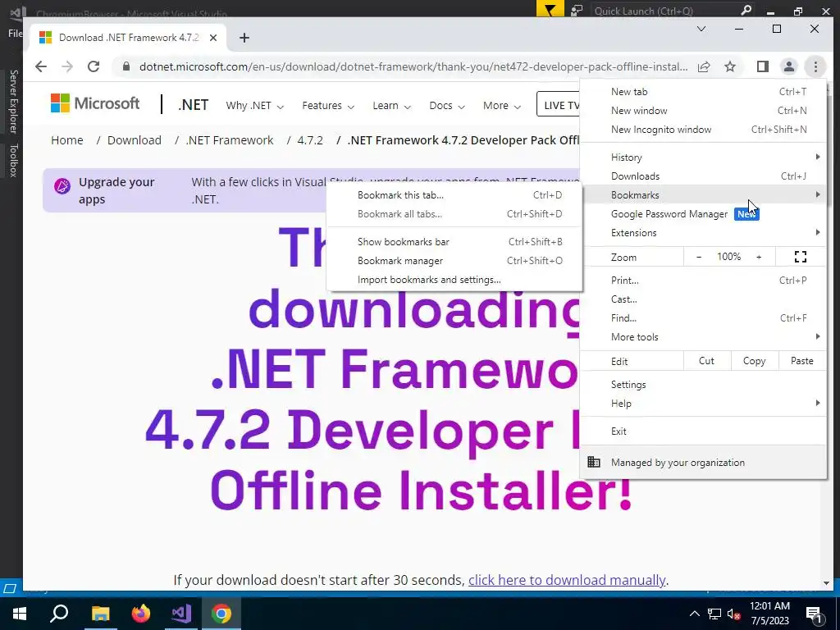Open the notification center icon
This screenshot has height=630, width=840.
point(814,614)
